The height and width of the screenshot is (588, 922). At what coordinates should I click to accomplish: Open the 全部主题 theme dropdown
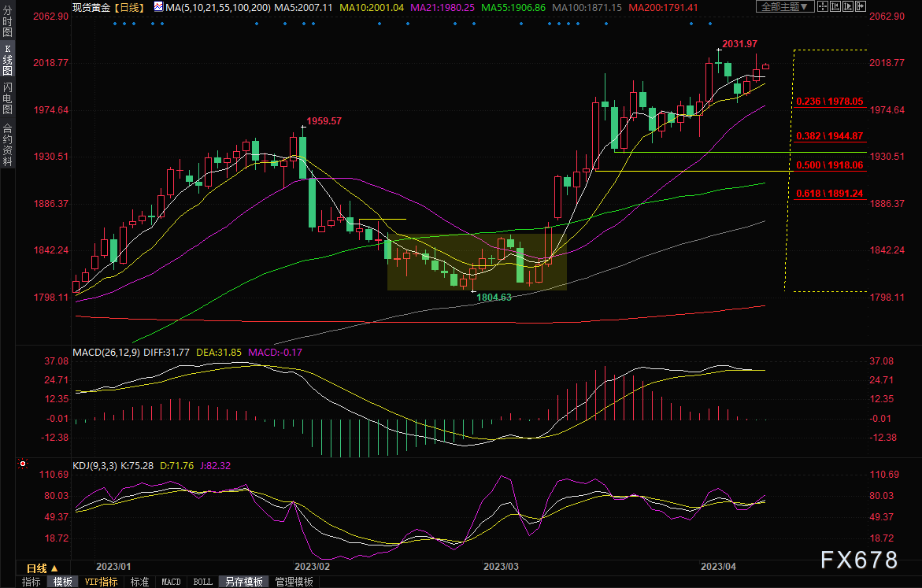click(x=785, y=6)
